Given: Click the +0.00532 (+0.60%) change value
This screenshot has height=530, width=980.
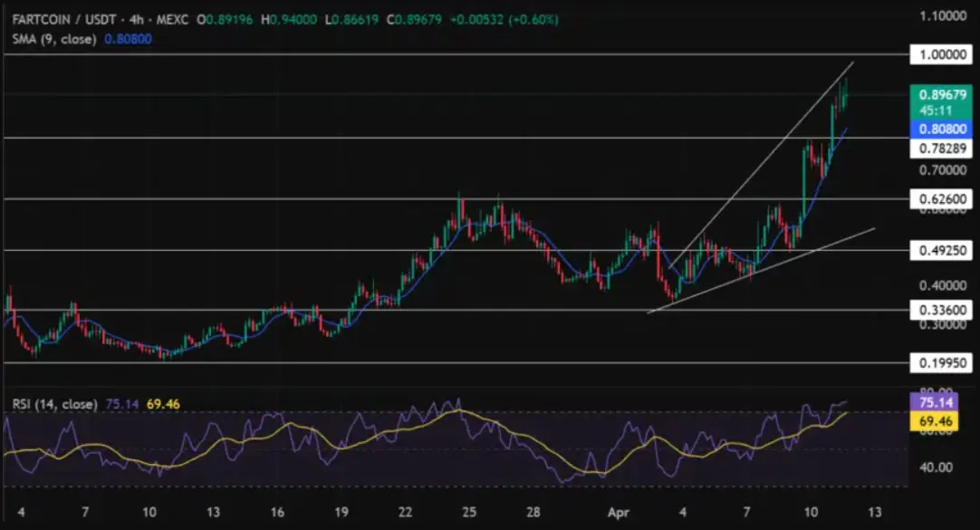Looking at the screenshot, I should point(513,19).
